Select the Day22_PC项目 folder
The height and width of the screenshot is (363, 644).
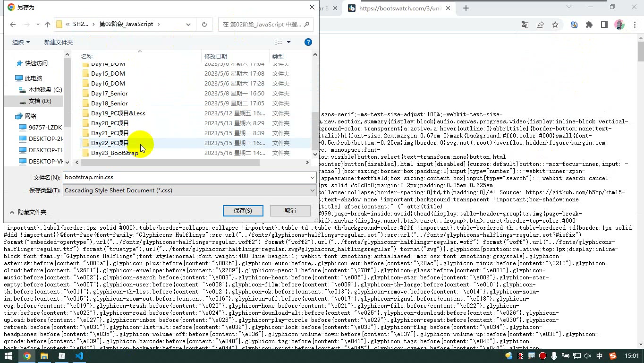[110, 143]
